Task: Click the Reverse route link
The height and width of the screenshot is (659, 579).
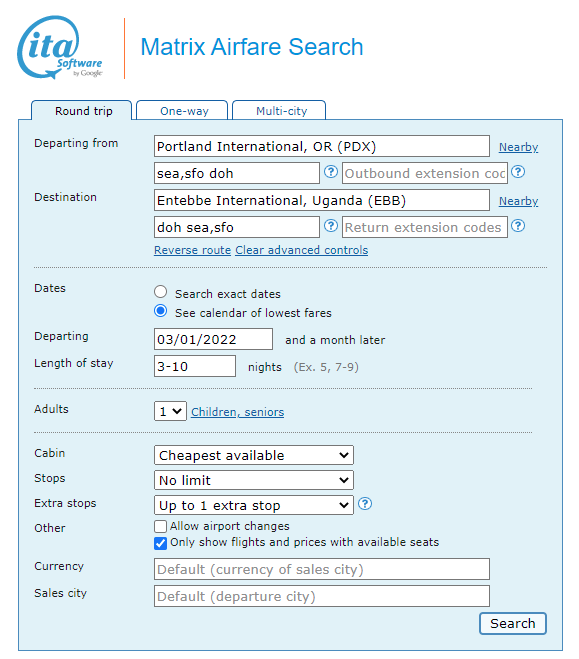Action: [192, 250]
